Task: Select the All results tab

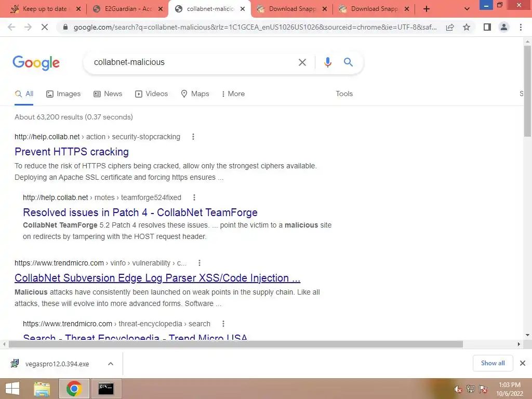Action: [x=24, y=94]
